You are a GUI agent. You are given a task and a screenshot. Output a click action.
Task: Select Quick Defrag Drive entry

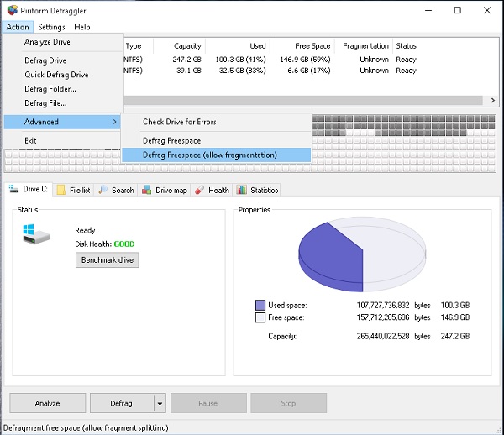pyautogui.click(x=56, y=75)
